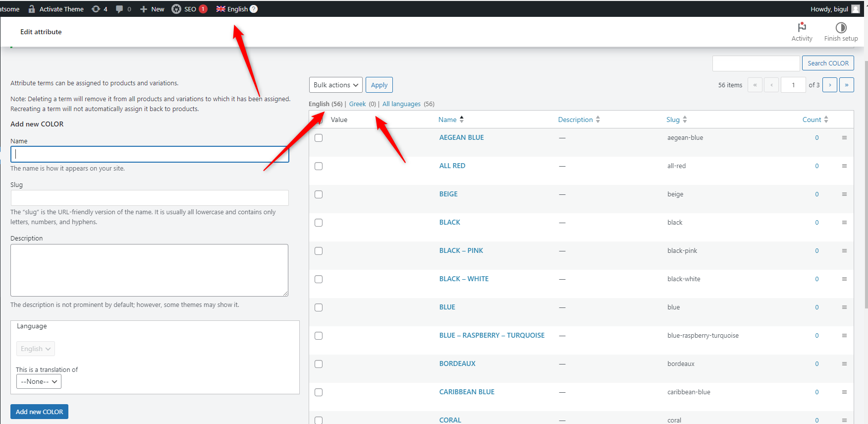The image size is (868, 424).
Task: Sort table by Description column
Action: coord(579,120)
